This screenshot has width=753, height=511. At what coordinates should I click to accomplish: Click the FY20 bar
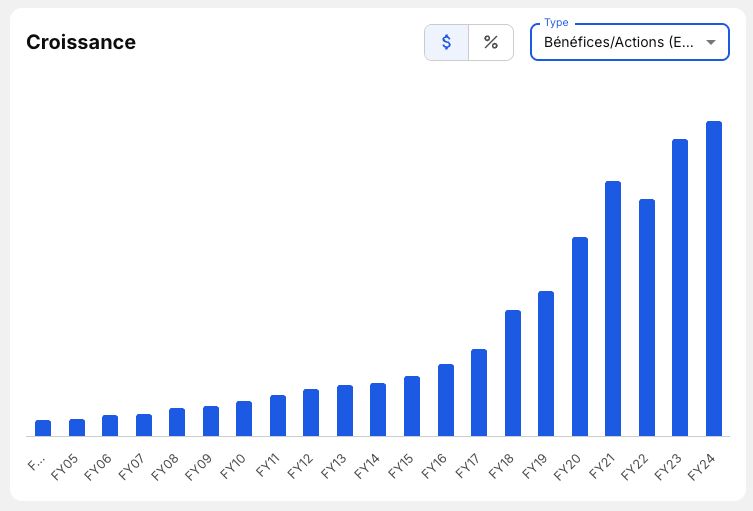tap(580, 337)
